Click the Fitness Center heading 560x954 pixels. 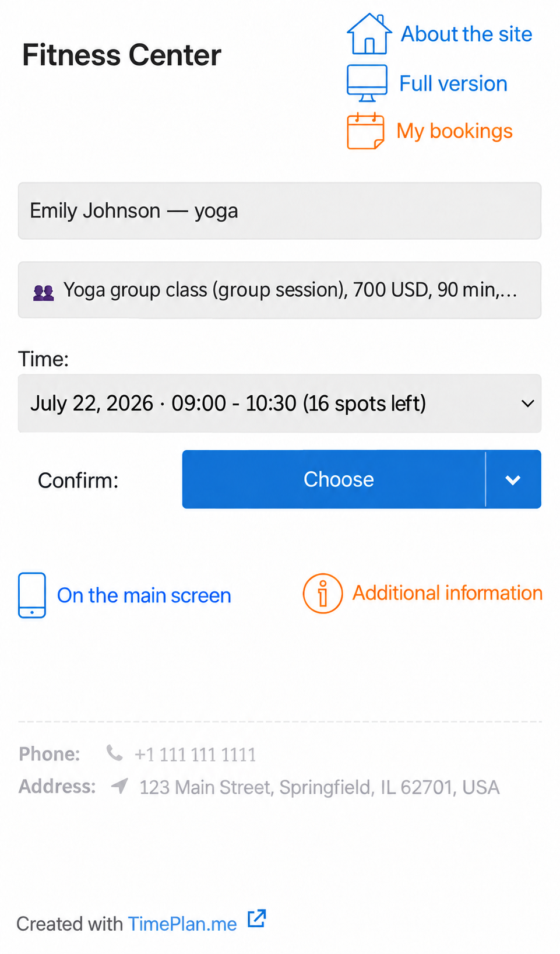pos(122,55)
